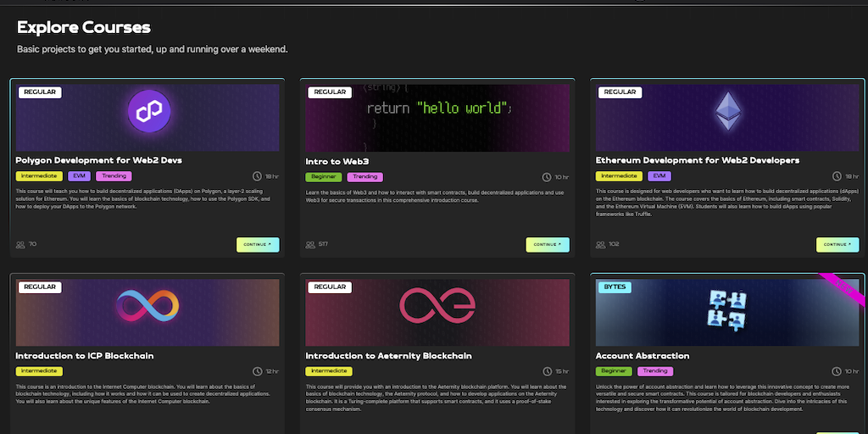Click Intermediate tag on Polygon course
868x434 pixels.
point(39,176)
